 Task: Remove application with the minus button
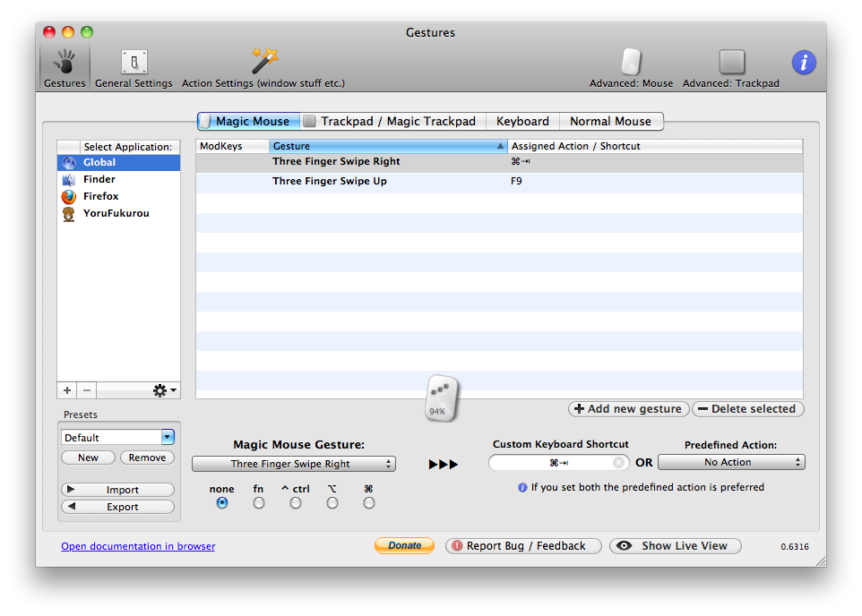tap(87, 390)
